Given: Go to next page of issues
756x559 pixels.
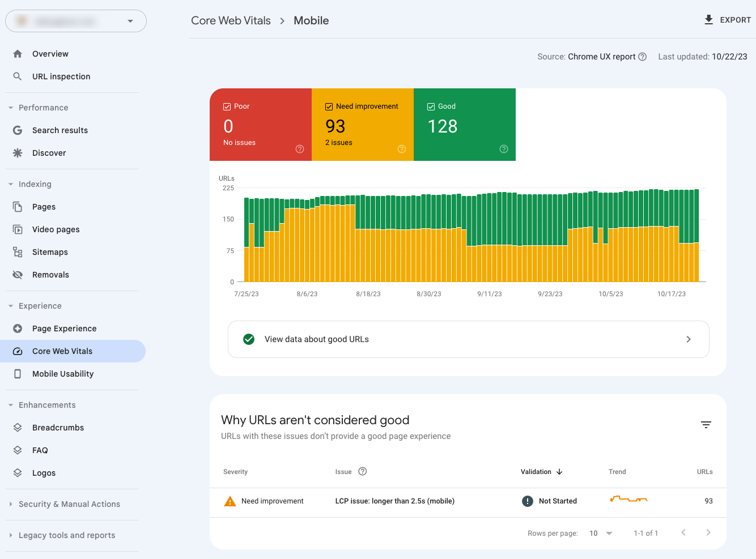Looking at the screenshot, I should pyautogui.click(x=708, y=532).
